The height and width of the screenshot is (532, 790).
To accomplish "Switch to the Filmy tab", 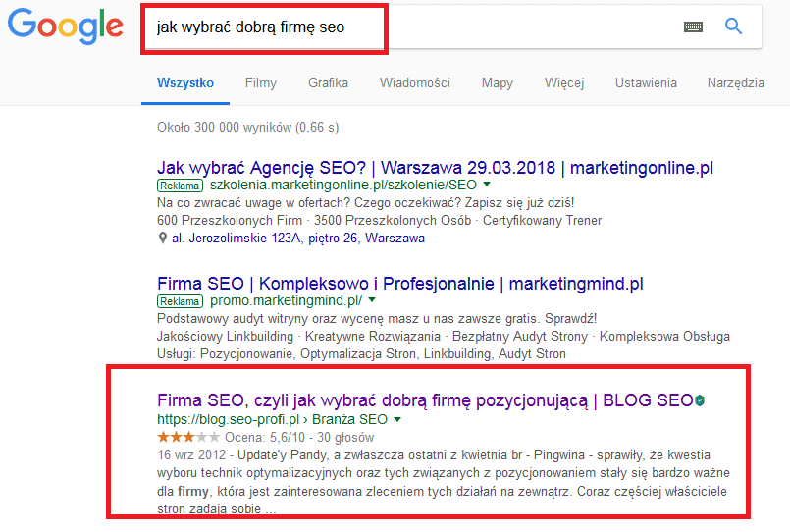I will pyautogui.click(x=261, y=83).
